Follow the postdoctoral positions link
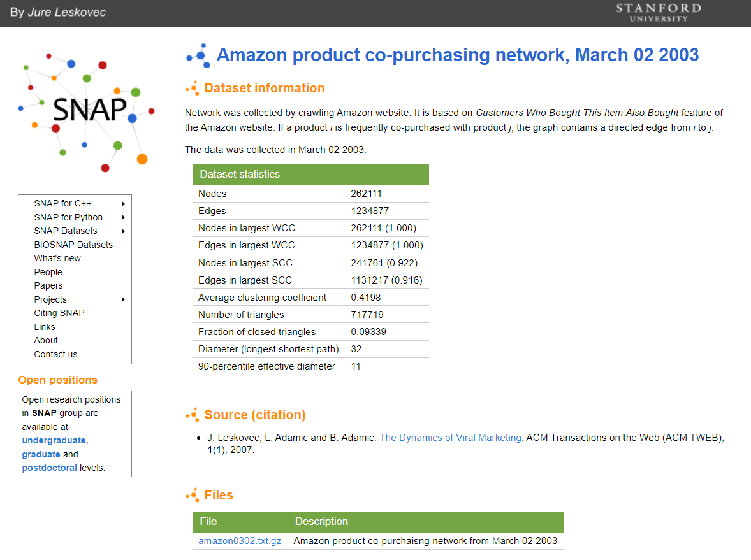 (49, 468)
